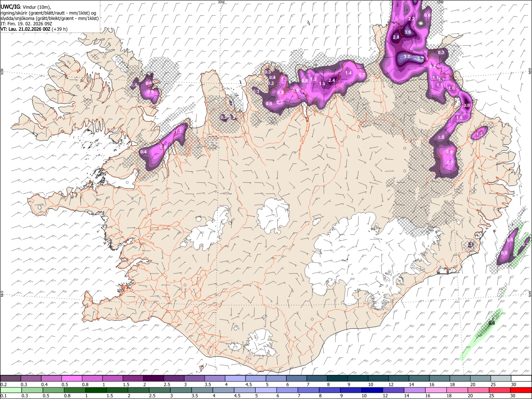Click the 'slydda/snjókoma (grátt/bleikt/grænt' header line
532x399 pixels.
click(x=49, y=18)
